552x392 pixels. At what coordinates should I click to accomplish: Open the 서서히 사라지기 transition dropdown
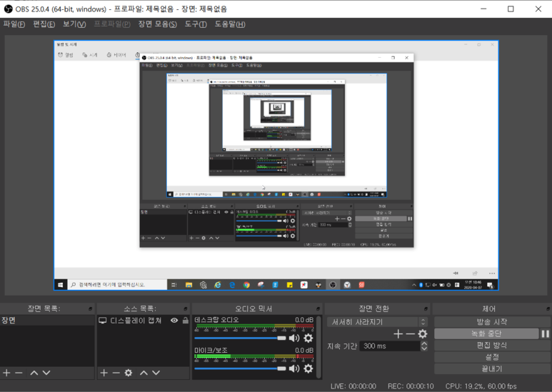point(377,321)
